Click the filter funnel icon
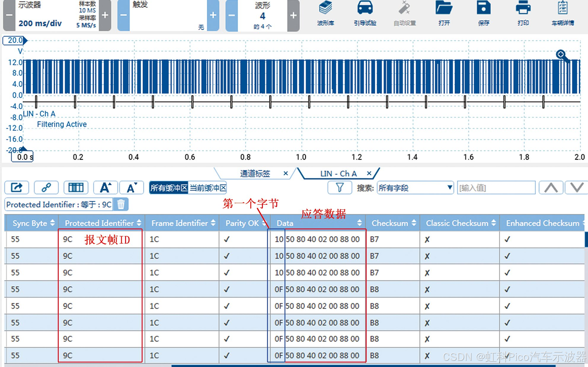This screenshot has width=588, height=367. [x=340, y=188]
